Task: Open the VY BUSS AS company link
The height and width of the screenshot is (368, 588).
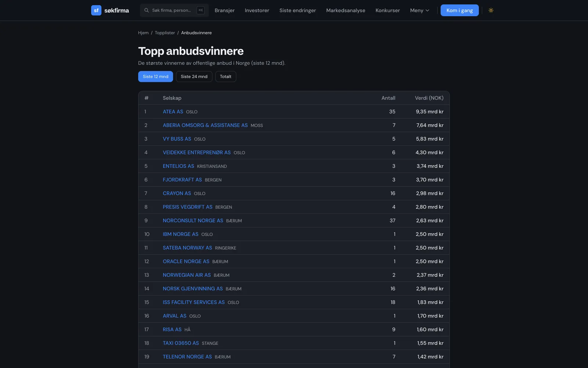Action: pyautogui.click(x=177, y=139)
